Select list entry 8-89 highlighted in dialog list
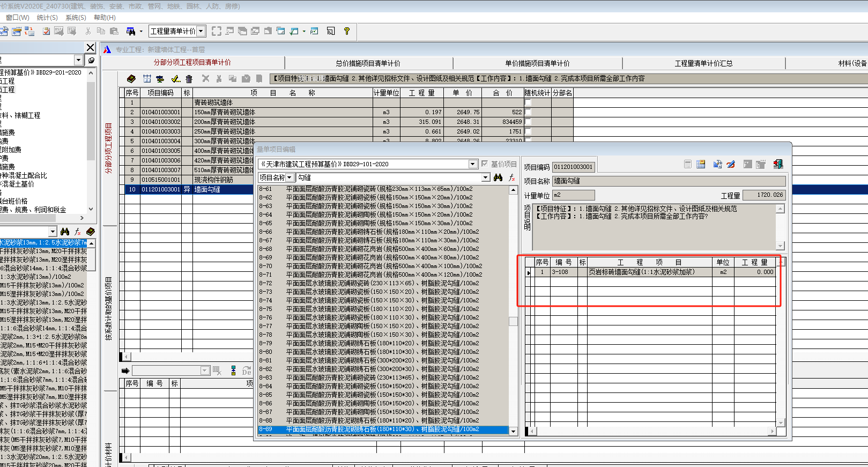868x467 pixels. (383, 429)
